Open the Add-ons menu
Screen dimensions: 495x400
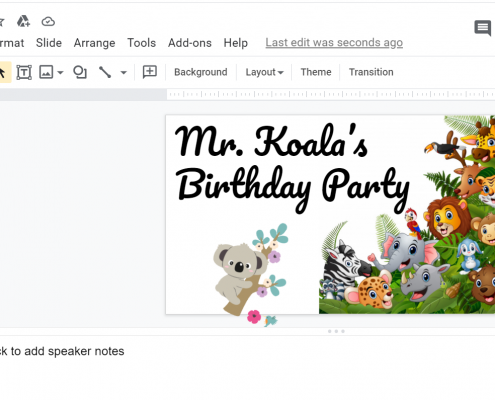(190, 43)
